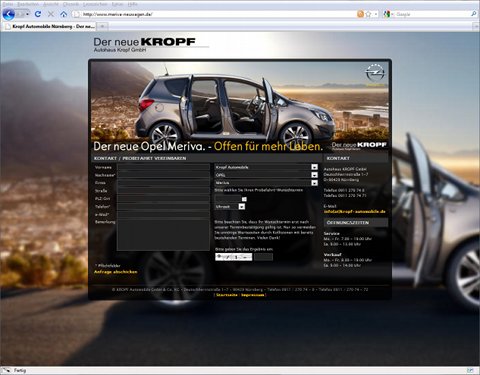Select the Kropf Automobile Nürnberg tab
The height and width of the screenshot is (375, 480).
pyautogui.click(x=49, y=26)
